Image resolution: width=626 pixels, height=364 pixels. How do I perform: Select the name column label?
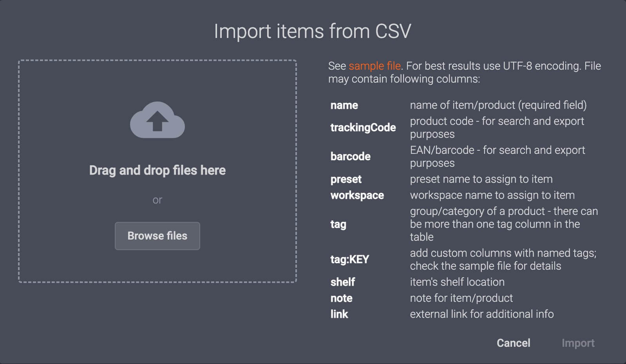click(344, 105)
